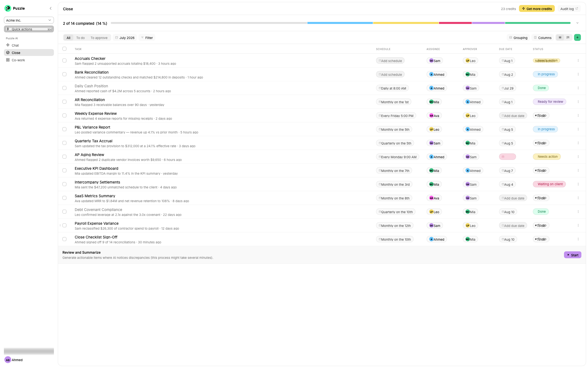This screenshot has width=588, height=368.
Task: Check the Quarterly Tax Accrual checkbox
Action: tap(64, 143)
